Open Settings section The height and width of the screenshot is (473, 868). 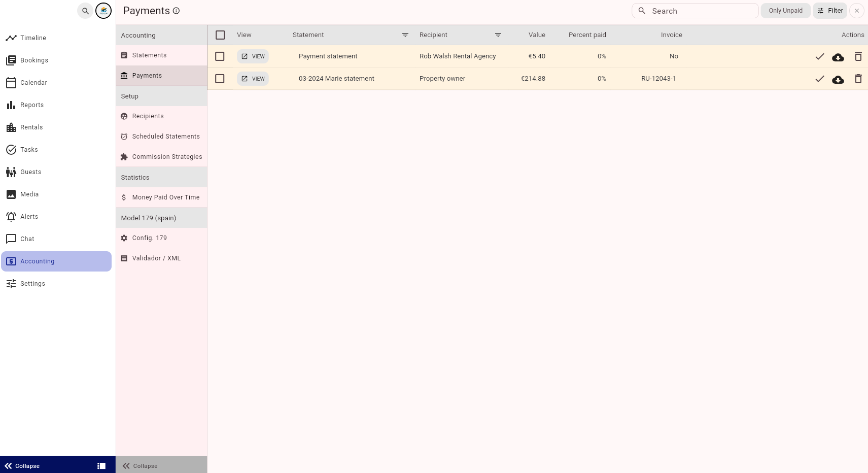click(x=56, y=284)
